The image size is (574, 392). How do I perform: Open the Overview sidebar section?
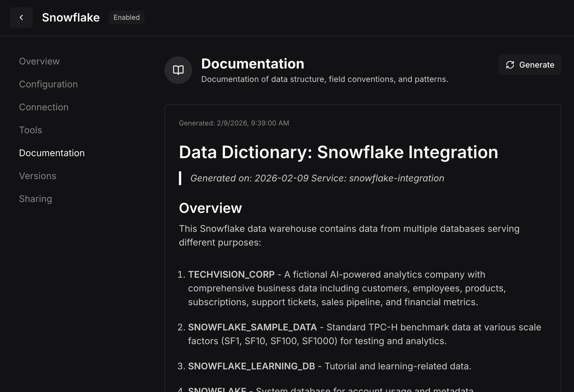pos(39,61)
